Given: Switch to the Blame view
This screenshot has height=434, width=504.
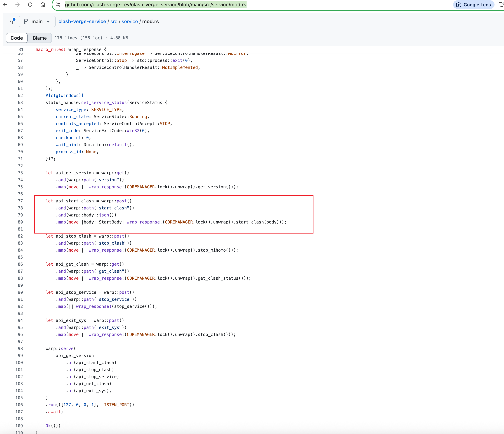Looking at the screenshot, I should (x=40, y=38).
